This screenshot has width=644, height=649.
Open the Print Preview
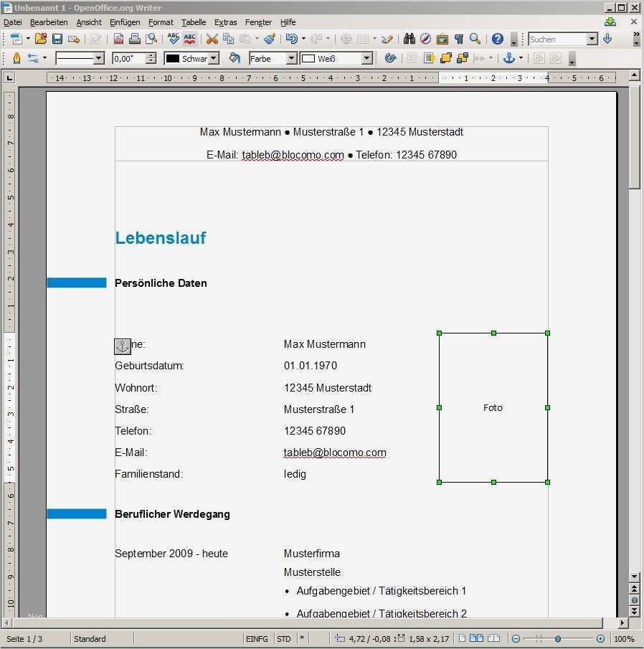(x=150, y=39)
